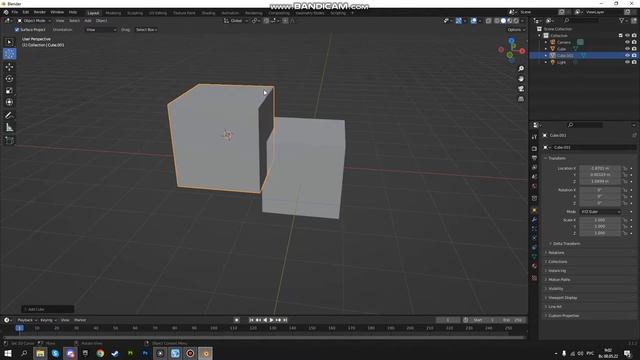Viewport: 640px width, 360px height.
Task: Expand the Visibility panel
Action: (555, 289)
